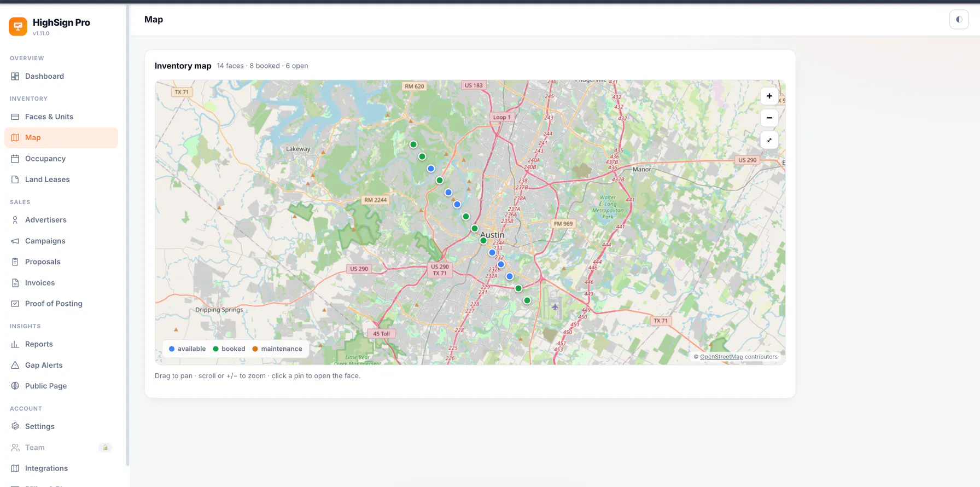980x487 pixels.
Task: Click the Campaigns megaphone icon
Action: pyautogui.click(x=15, y=241)
